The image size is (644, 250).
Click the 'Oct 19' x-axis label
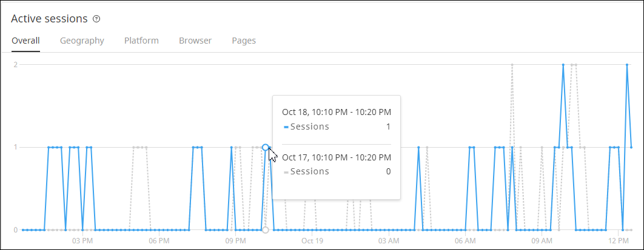tap(312, 241)
